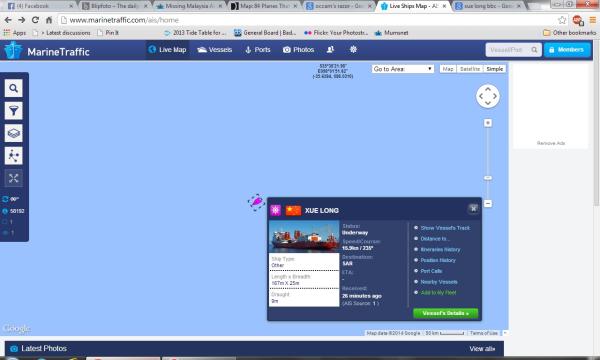Viewport: 600px width, 360px height.
Task: Click the user account icon in navbar
Action: pos(330,50)
